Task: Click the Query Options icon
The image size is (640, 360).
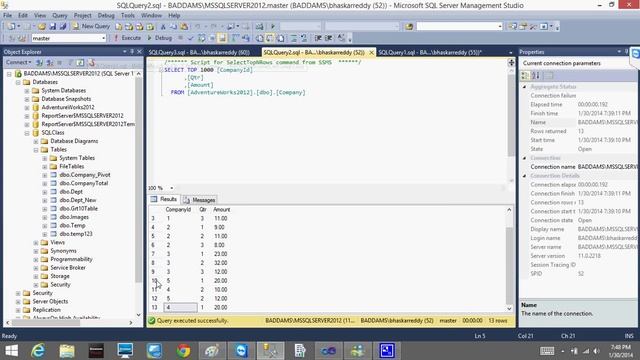Action: (212, 38)
